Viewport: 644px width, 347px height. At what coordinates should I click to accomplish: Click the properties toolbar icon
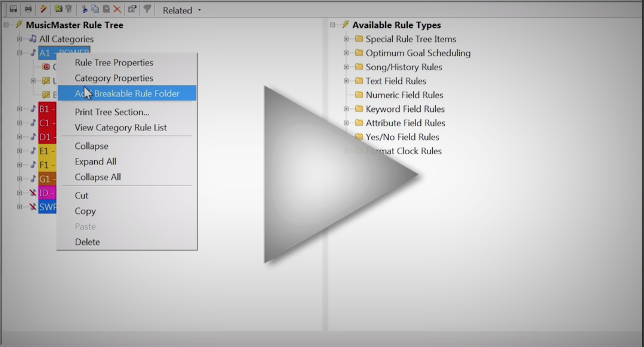[132, 9]
